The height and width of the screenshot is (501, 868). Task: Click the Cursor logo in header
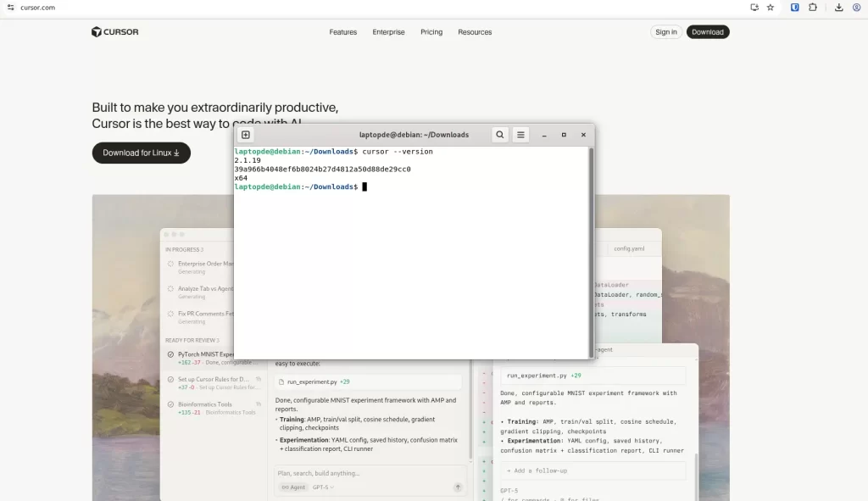115,32
